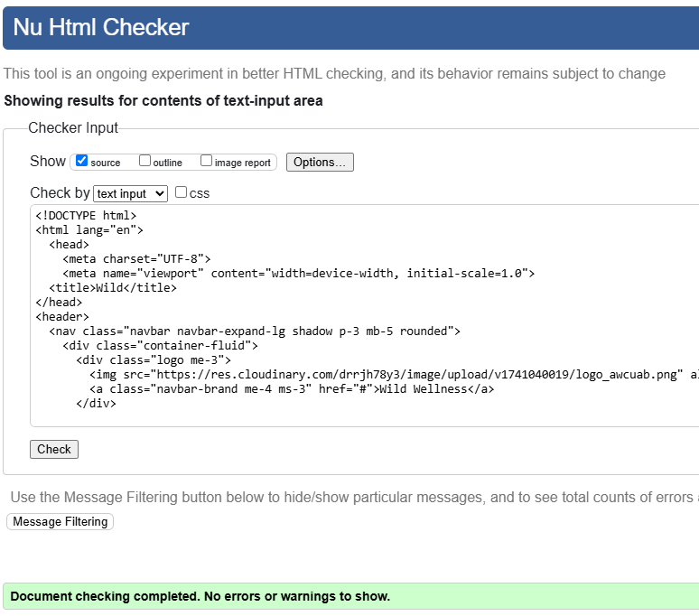Image resolution: width=699 pixels, height=616 pixels.
Task: Tick the css checkbox
Action: (181, 192)
